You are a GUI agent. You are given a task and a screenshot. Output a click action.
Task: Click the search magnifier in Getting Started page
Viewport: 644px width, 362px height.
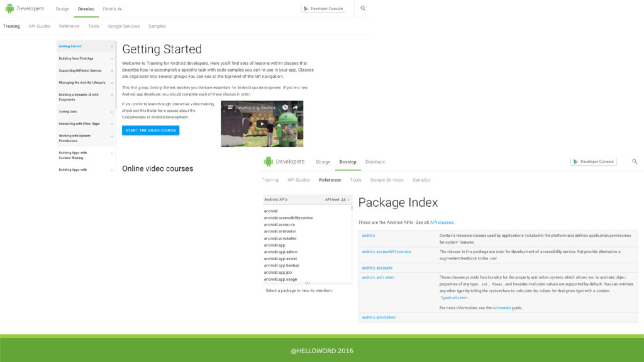363,8
